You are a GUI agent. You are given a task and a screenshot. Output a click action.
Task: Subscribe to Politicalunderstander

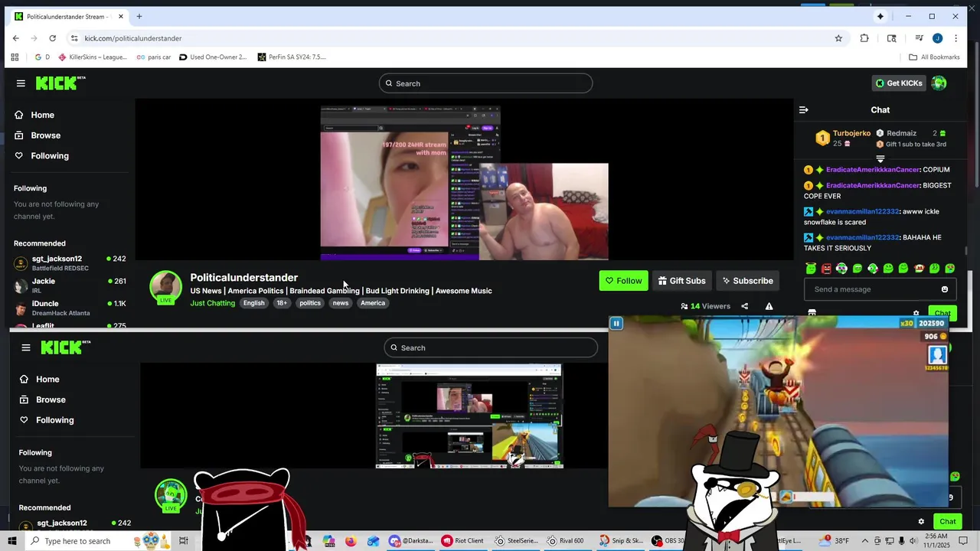(x=747, y=281)
